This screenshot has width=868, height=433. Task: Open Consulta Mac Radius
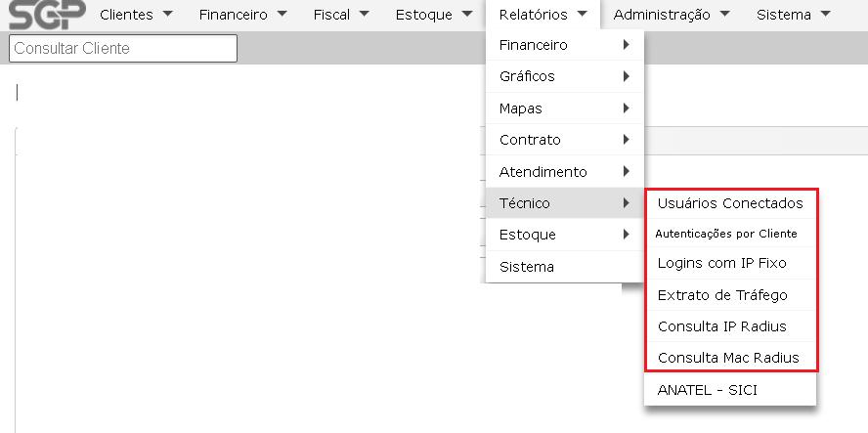728,358
